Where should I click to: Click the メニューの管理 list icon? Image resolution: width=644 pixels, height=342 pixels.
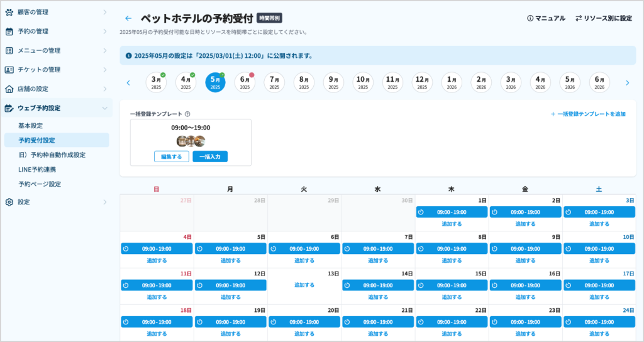pyautogui.click(x=9, y=50)
